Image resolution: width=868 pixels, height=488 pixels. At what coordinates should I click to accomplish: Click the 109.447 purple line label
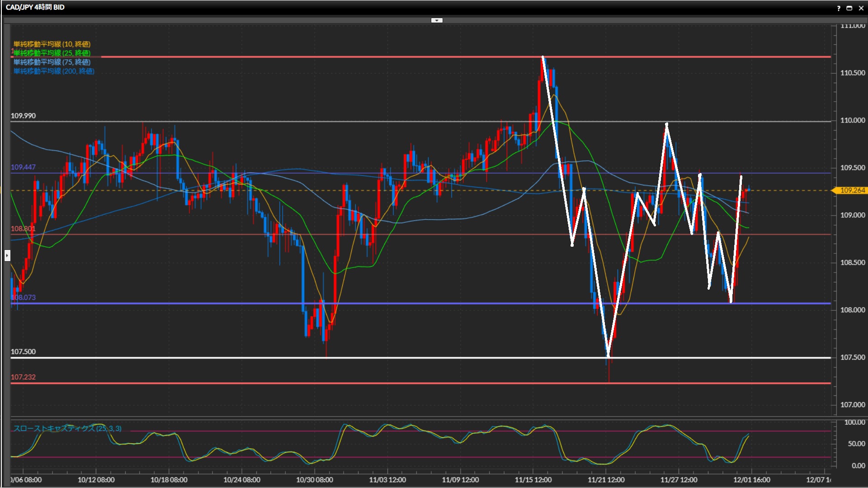point(23,167)
